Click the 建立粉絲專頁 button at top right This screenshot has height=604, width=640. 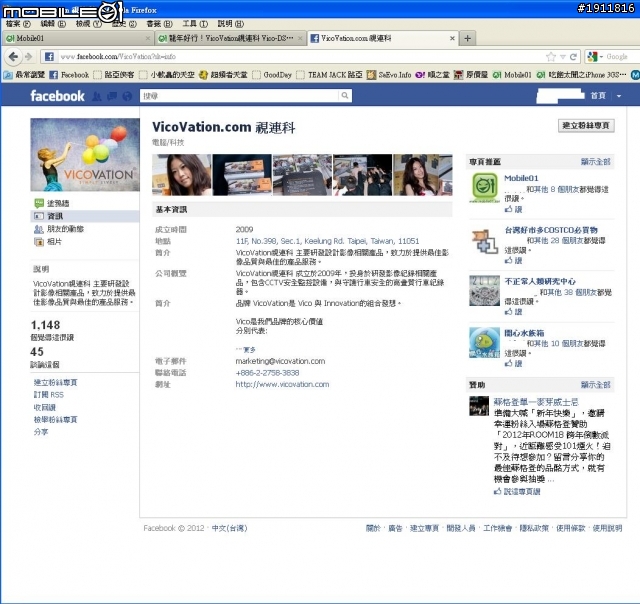coord(586,126)
